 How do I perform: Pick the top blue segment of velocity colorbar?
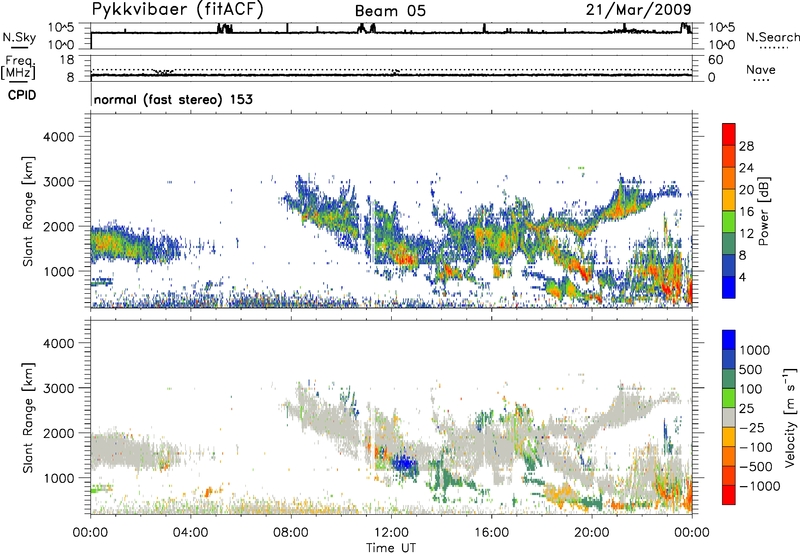coord(729,340)
